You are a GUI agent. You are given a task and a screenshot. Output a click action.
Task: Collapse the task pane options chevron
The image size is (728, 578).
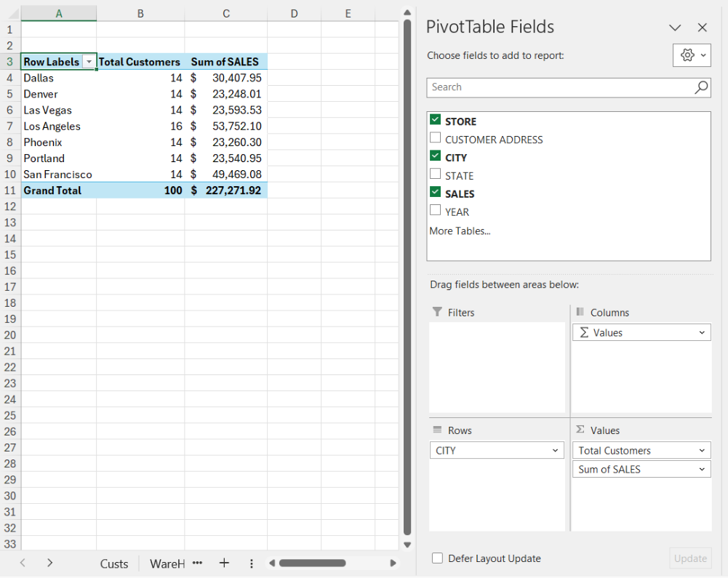tap(675, 28)
